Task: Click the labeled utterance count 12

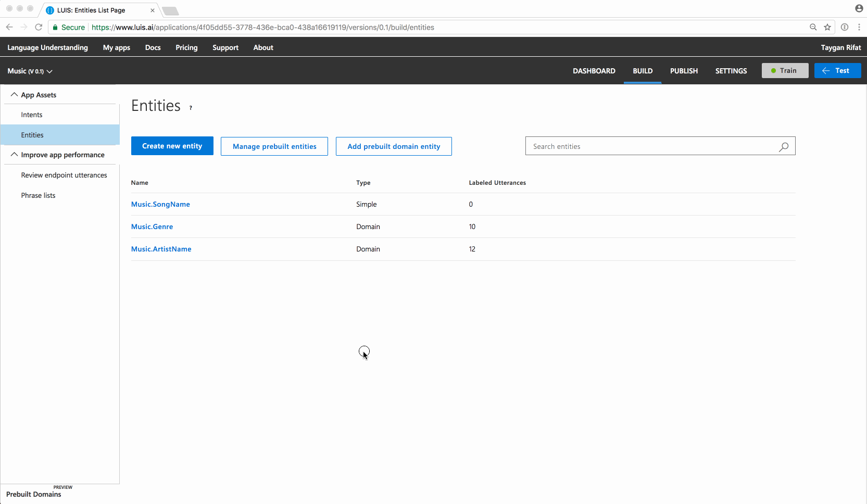Action: [x=472, y=249]
